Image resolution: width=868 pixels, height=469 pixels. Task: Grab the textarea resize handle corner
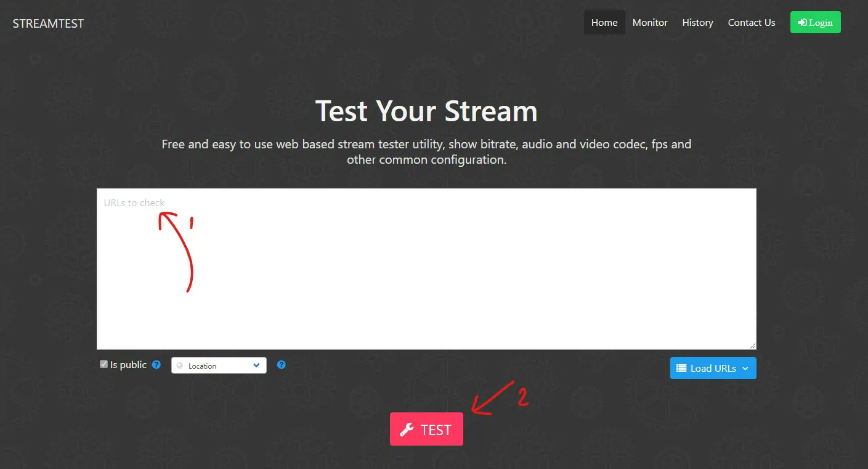pos(752,345)
